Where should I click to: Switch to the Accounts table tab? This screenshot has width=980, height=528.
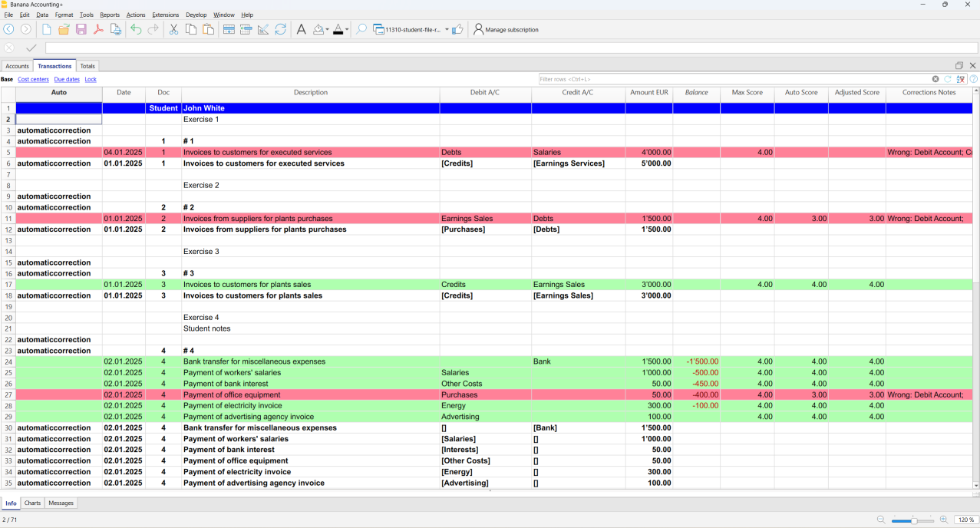click(x=17, y=66)
